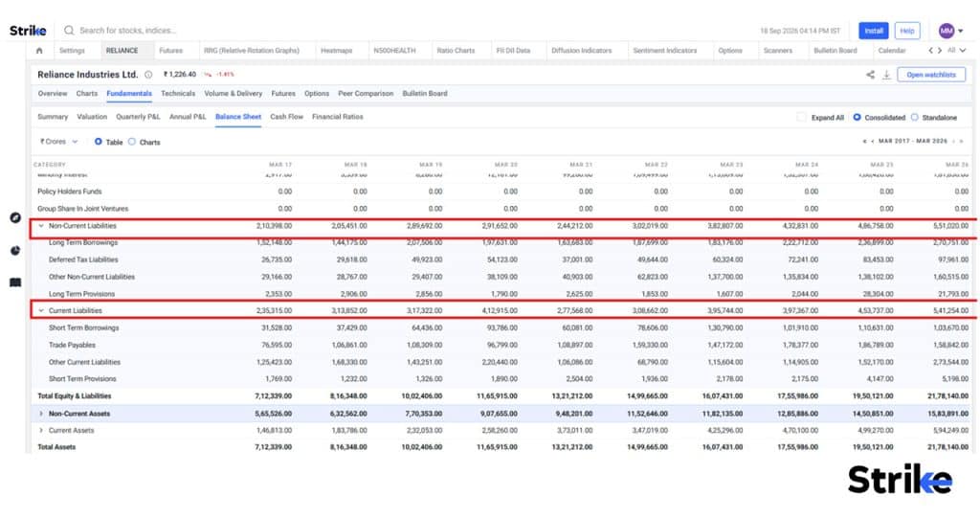Viewport: 980px width, 519px height.
Task: Click the Trade Payables row label
Action: click(x=72, y=345)
